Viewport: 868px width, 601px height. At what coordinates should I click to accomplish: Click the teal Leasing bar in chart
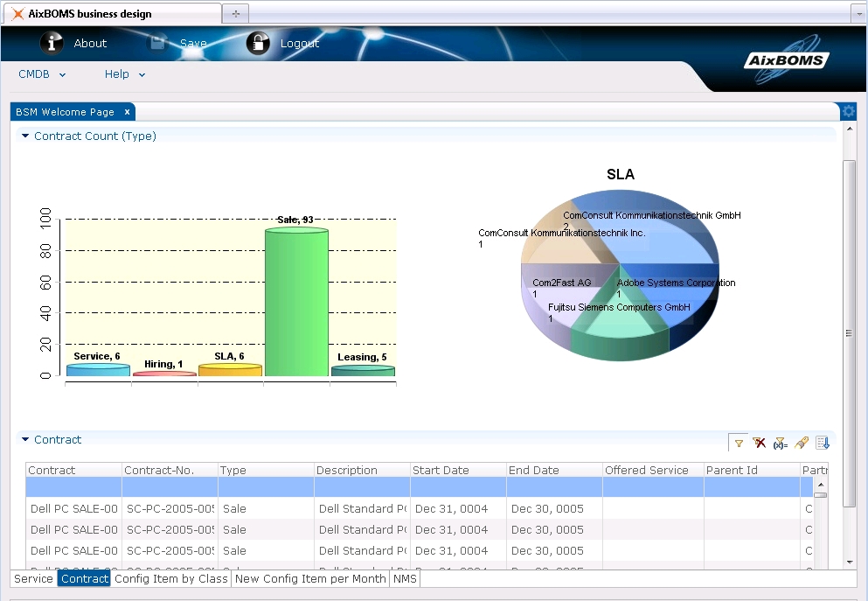(363, 371)
